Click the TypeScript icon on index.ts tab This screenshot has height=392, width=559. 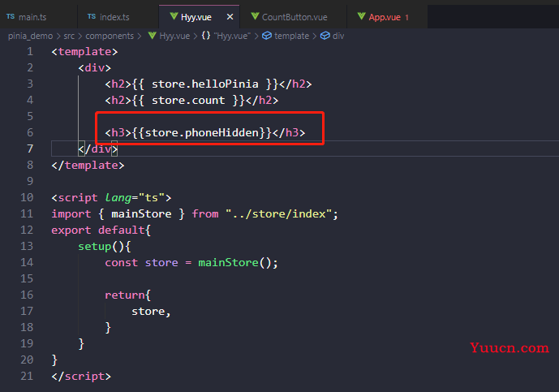click(92, 16)
